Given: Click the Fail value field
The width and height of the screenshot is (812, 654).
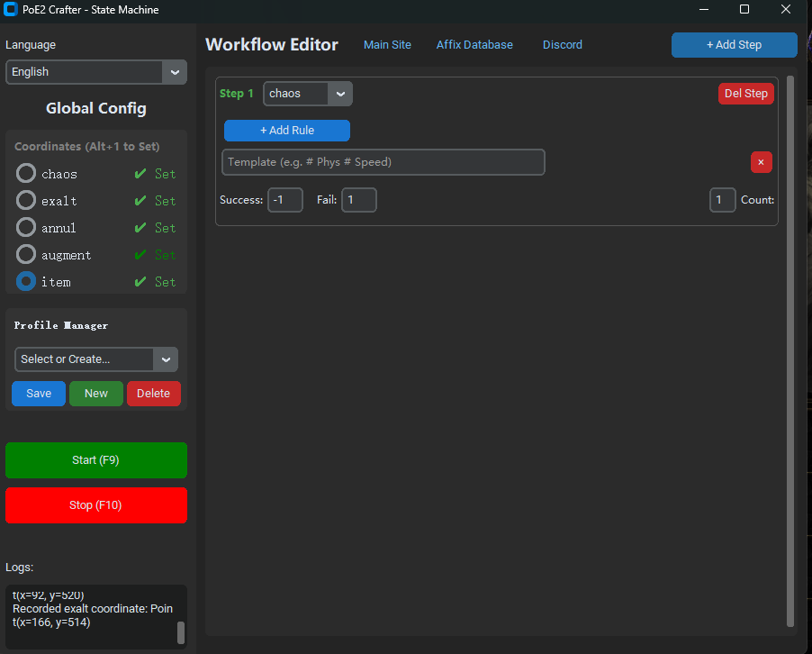Looking at the screenshot, I should coord(359,200).
